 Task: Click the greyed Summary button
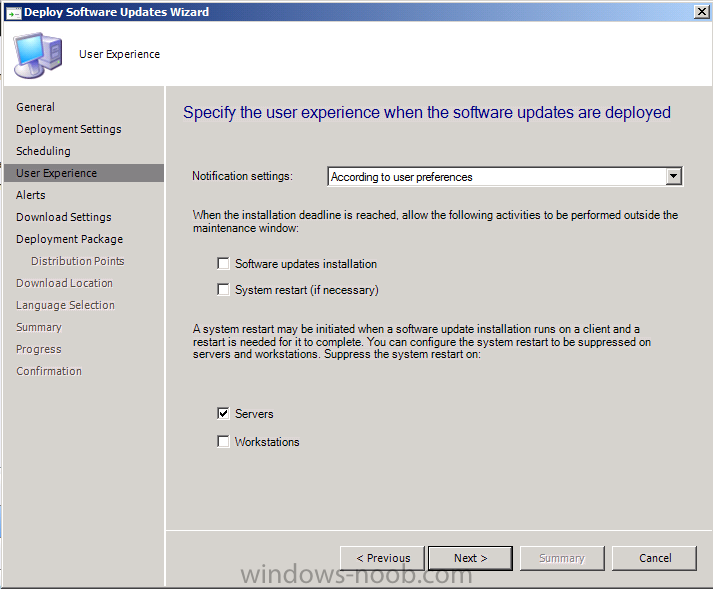[562, 558]
